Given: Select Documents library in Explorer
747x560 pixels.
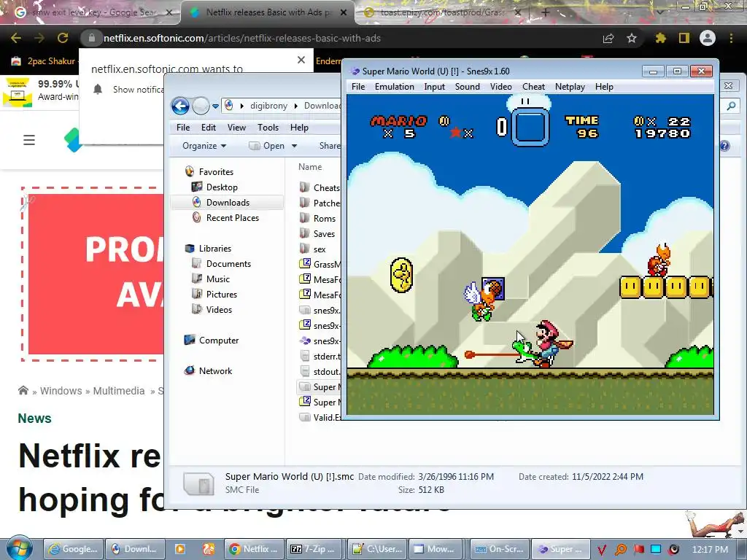Looking at the screenshot, I should (228, 264).
